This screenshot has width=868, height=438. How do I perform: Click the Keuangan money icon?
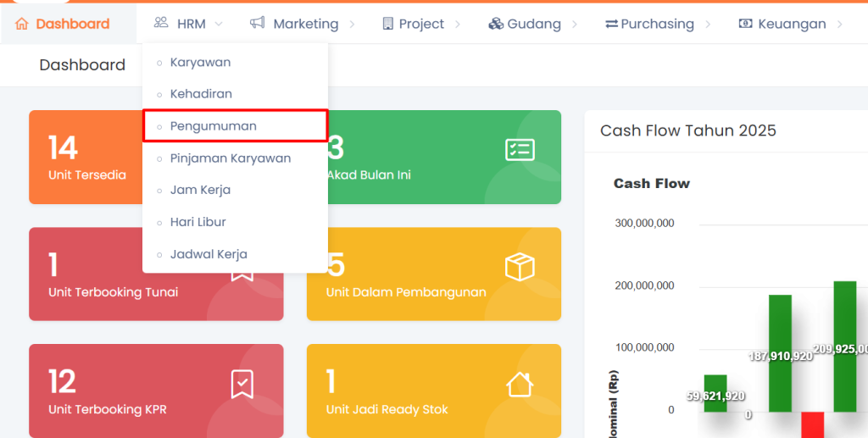tap(745, 24)
